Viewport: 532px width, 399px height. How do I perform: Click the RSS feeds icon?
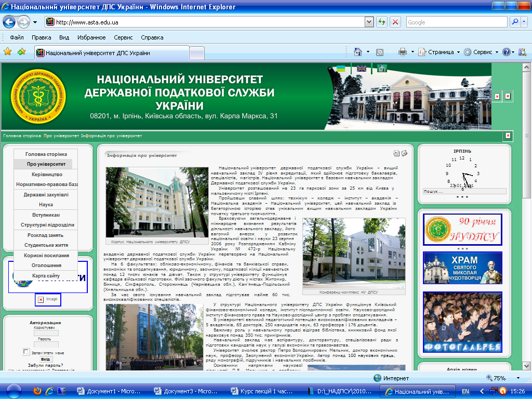pyautogui.click(x=380, y=52)
